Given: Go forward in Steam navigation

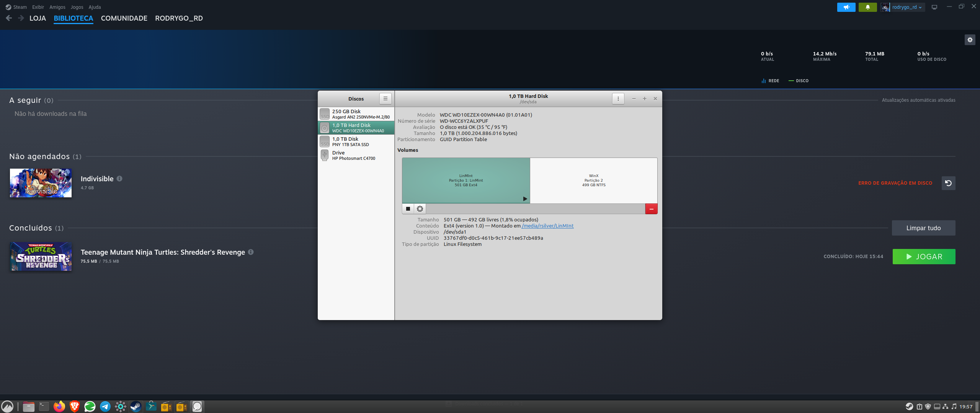Looking at the screenshot, I should point(21,18).
